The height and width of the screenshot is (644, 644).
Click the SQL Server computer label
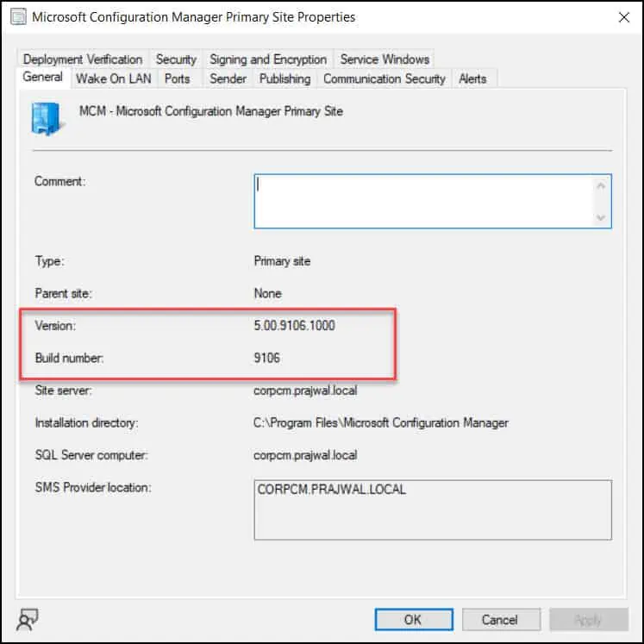click(x=91, y=455)
